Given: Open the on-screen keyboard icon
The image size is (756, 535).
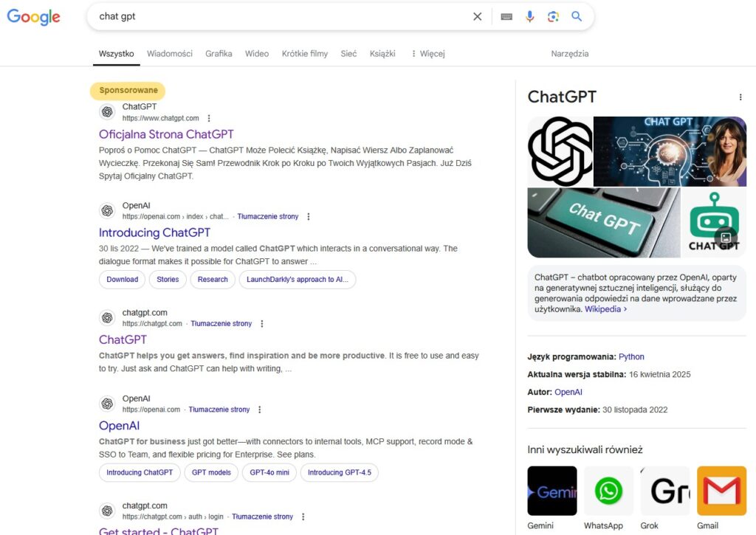Looking at the screenshot, I should point(506,16).
